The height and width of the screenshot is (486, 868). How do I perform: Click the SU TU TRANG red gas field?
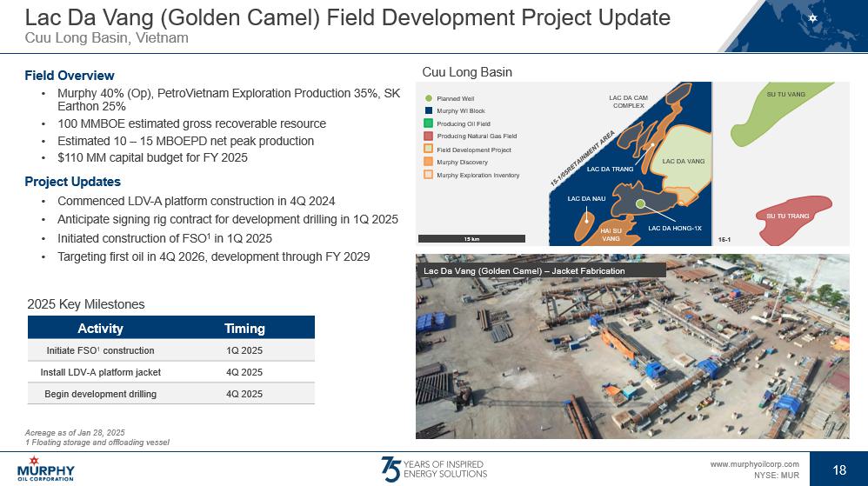pos(792,219)
